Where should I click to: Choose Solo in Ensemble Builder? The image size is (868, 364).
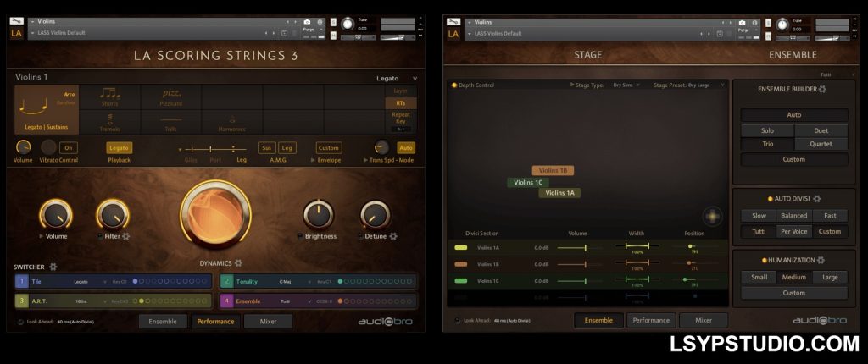pyautogui.click(x=767, y=130)
